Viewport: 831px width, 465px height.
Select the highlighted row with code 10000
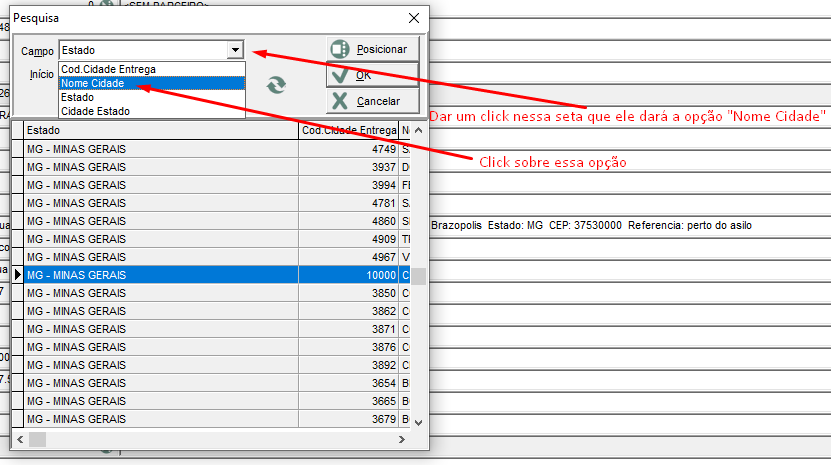click(x=160, y=275)
